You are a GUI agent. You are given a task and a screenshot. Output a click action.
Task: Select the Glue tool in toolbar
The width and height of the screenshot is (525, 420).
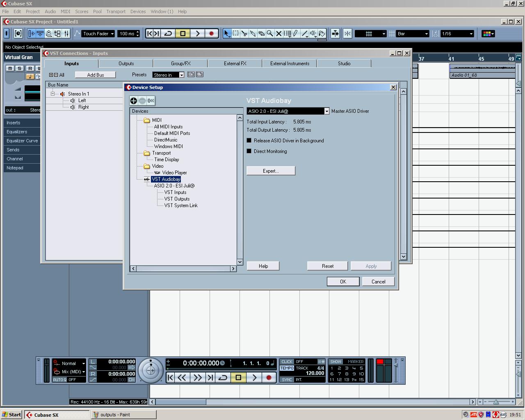pyautogui.click(x=253, y=34)
